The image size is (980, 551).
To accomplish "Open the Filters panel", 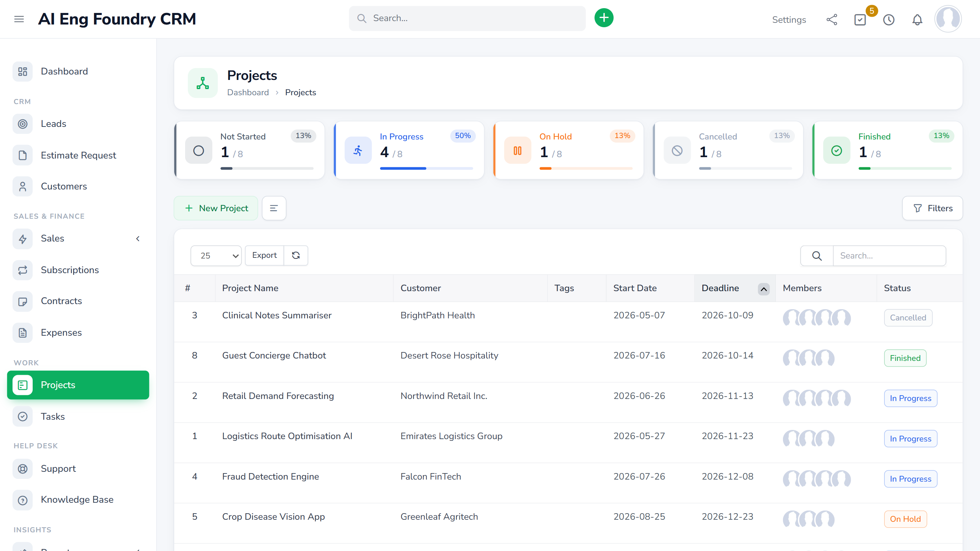I will coord(932,208).
